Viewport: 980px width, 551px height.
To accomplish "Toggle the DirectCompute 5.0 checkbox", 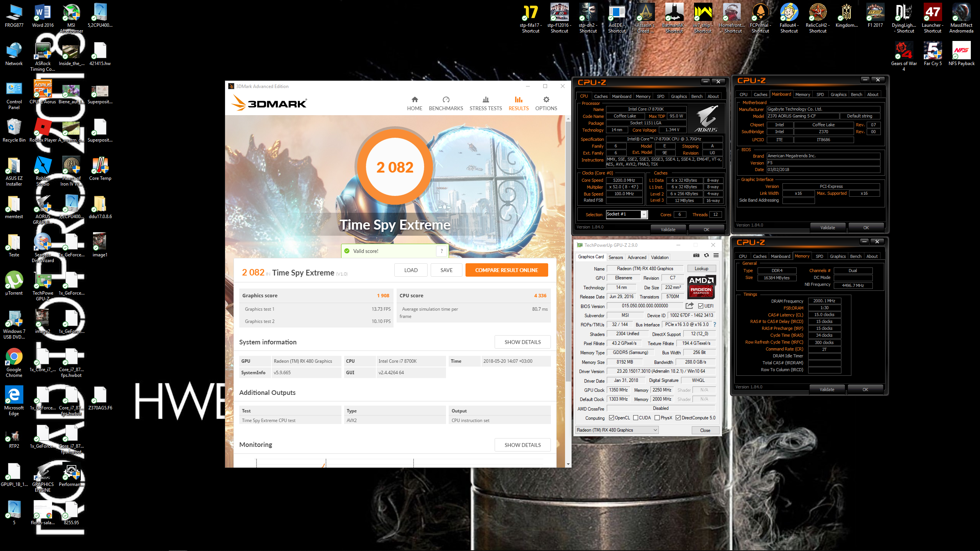I will pos(678,418).
